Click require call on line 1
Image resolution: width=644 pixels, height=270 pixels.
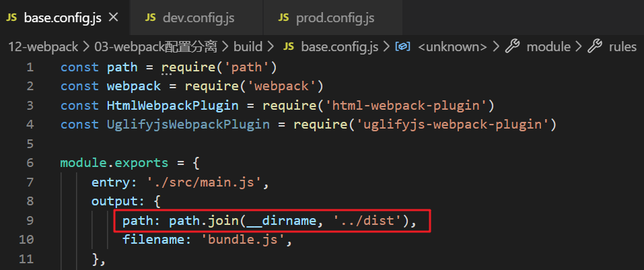tap(188, 67)
